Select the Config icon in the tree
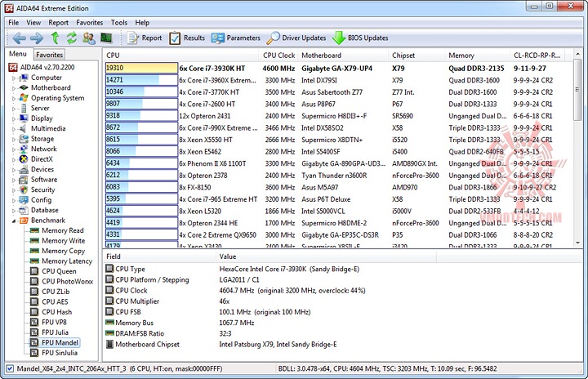 point(23,200)
